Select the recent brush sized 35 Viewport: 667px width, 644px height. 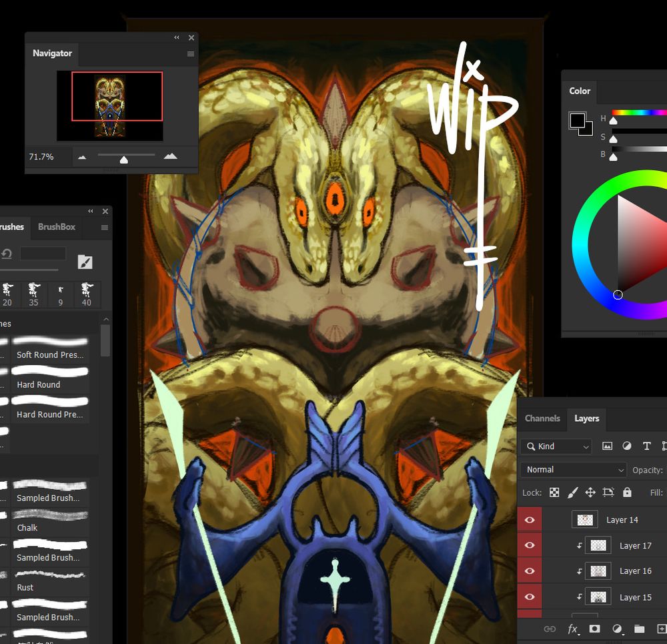tap(33, 294)
